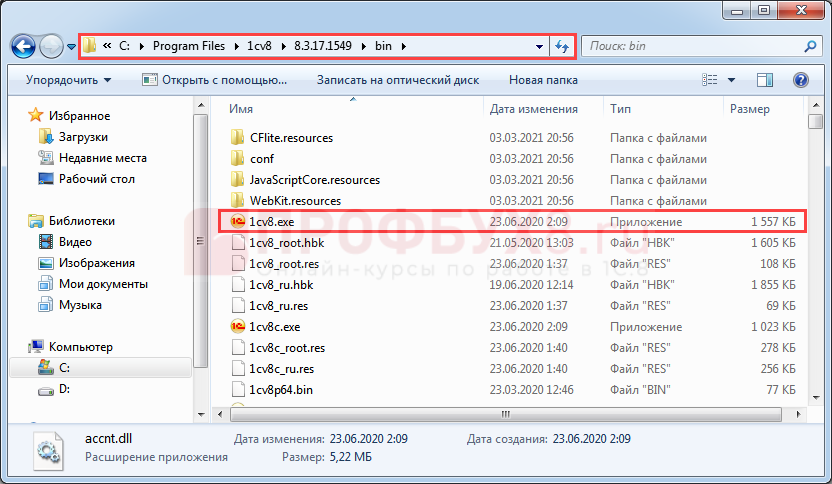This screenshot has height=484, width=832.
Task: Sort by the Дата изменения column header
Action: coord(534,108)
